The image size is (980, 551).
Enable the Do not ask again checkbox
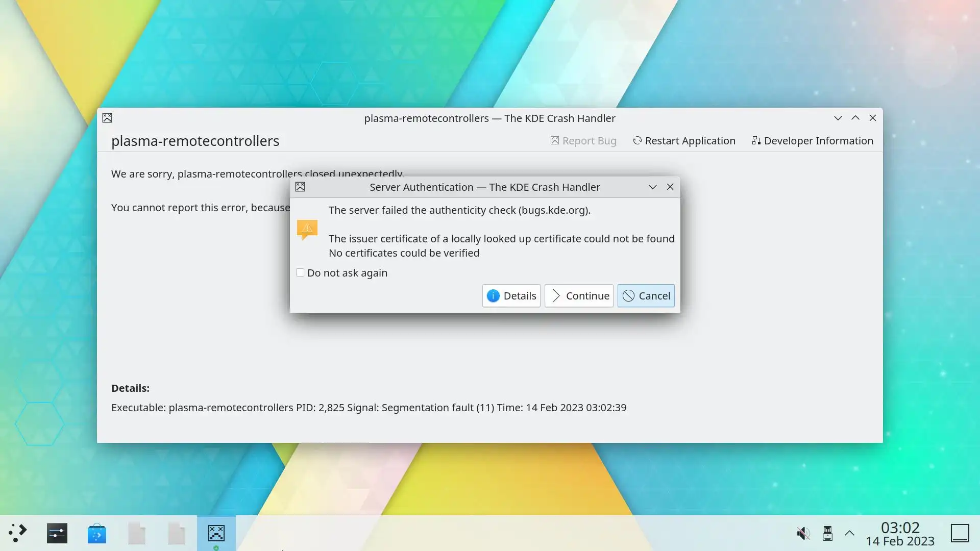pyautogui.click(x=300, y=273)
